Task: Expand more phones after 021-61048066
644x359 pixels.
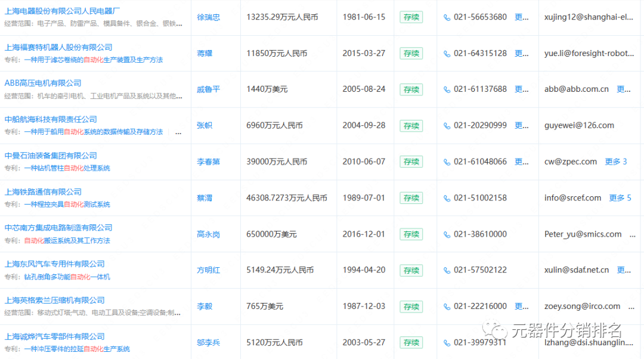Action: (x=522, y=162)
